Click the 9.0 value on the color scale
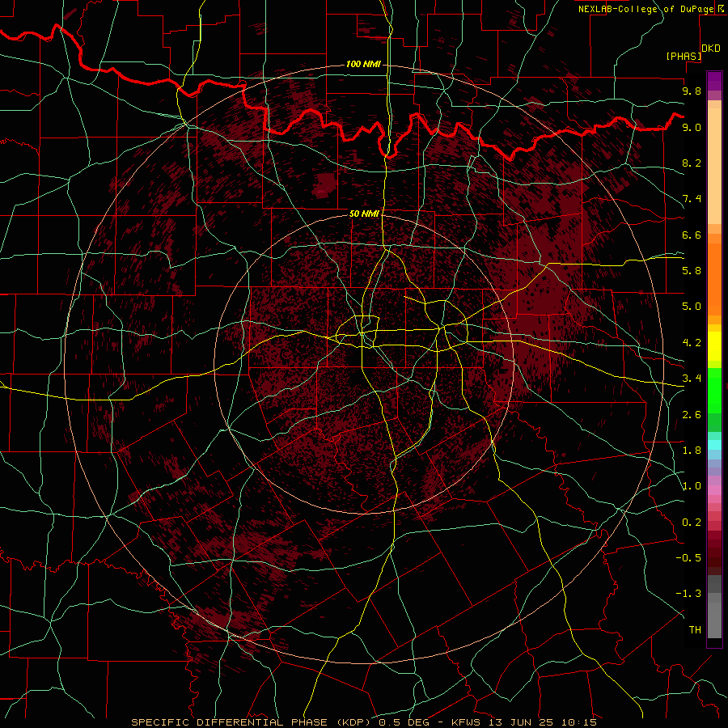 pos(692,127)
